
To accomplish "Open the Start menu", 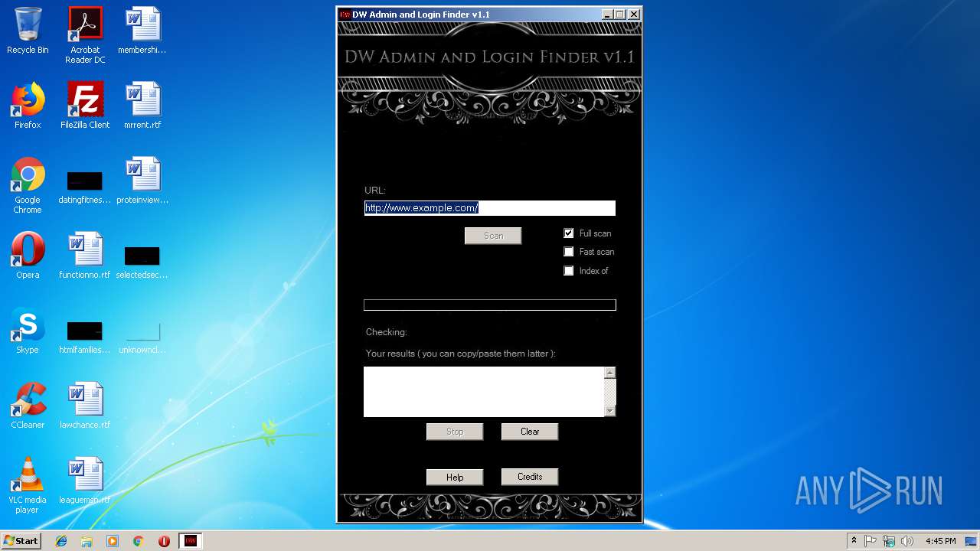I will pyautogui.click(x=21, y=541).
